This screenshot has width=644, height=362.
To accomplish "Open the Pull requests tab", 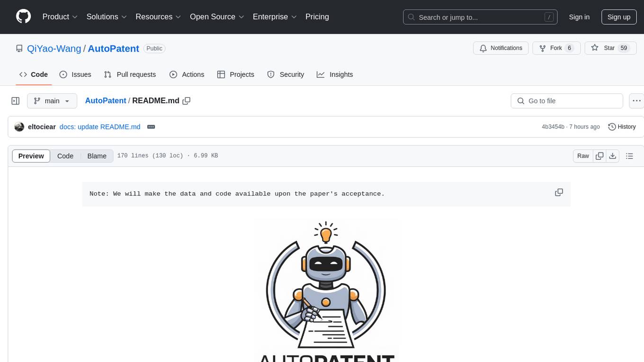I will coord(130,74).
